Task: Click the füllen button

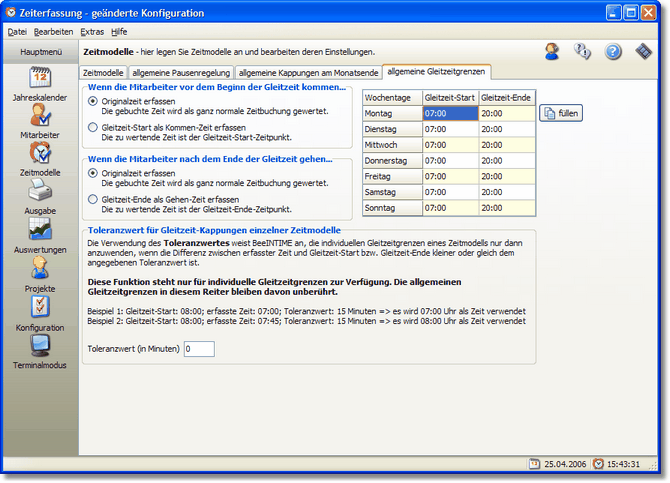Action: pos(561,114)
